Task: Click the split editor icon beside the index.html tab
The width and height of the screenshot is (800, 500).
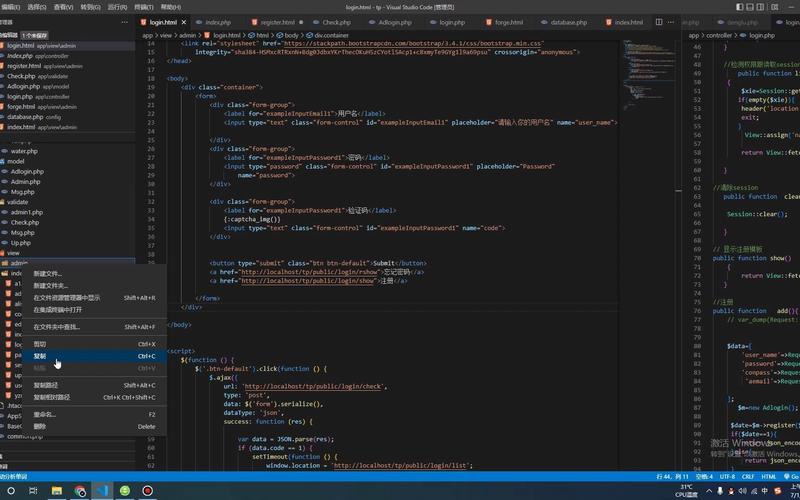Action: tap(659, 22)
